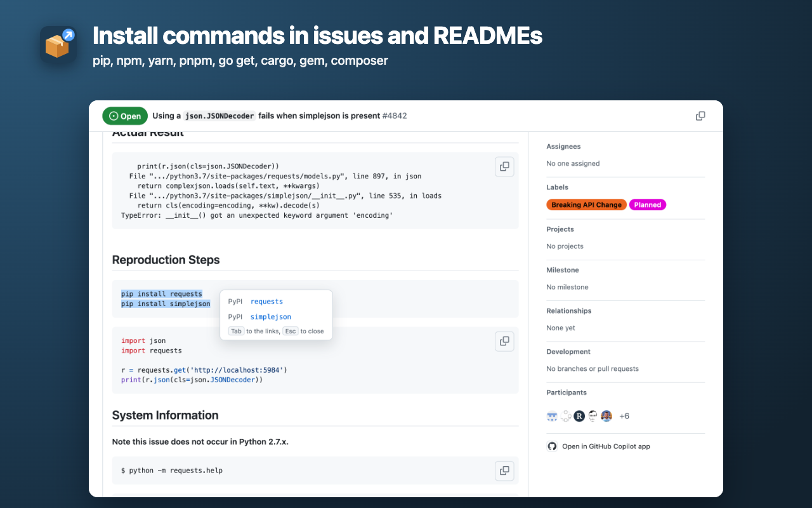Viewport: 812px width, 508px height.
Task: Click the GitHub octocat icon beside Copilot link
Action: [x=552, y=446]
